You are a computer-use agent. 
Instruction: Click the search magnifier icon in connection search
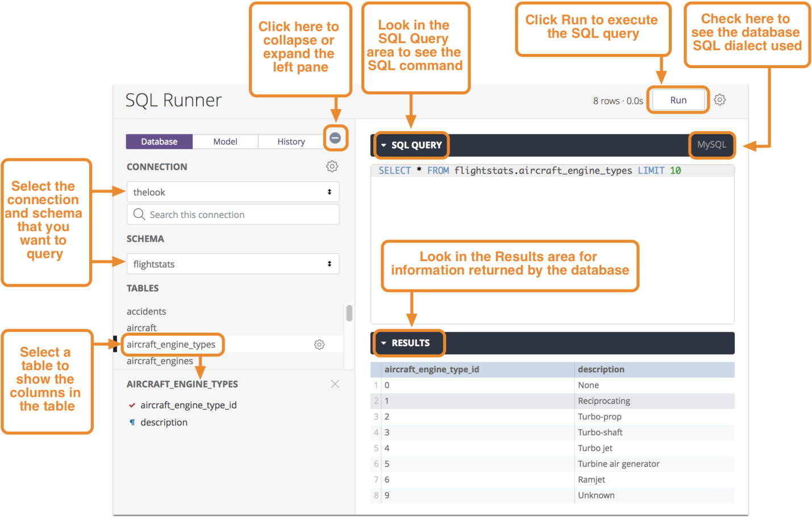coord(139,215)
